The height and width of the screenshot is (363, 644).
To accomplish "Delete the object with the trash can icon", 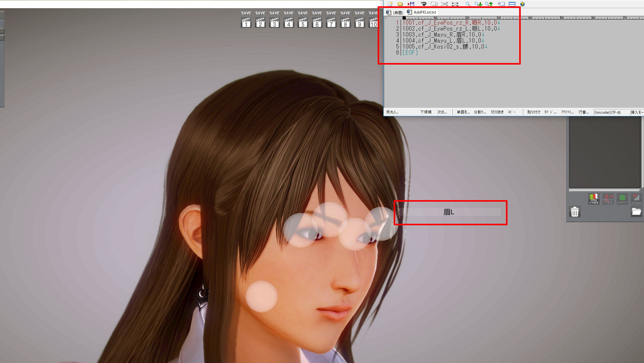I will (575, 212).
